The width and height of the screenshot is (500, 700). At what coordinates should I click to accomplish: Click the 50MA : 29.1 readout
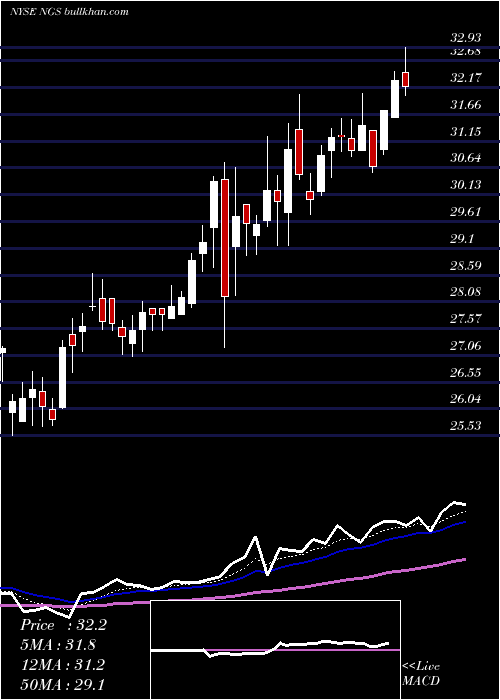[62, 684]
